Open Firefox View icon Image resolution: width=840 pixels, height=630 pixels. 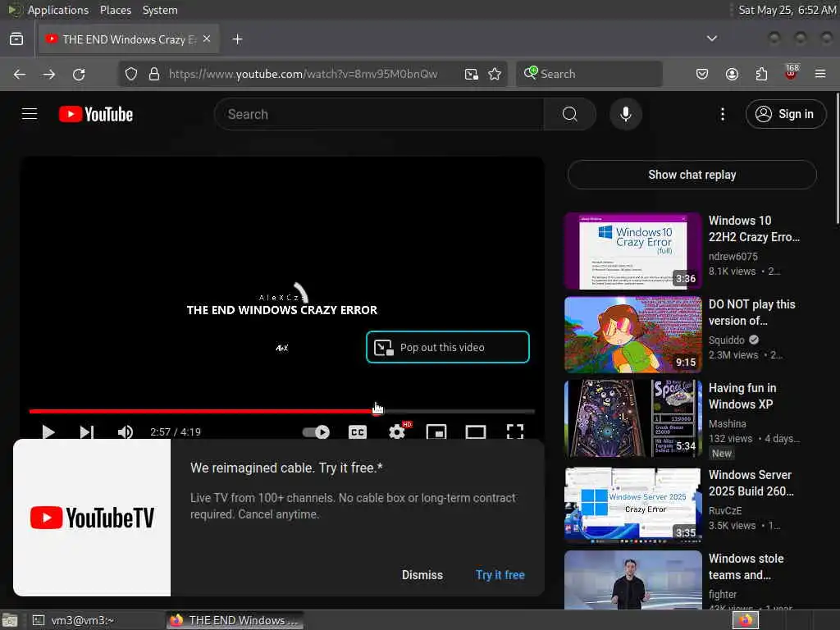tap(16, 39)
